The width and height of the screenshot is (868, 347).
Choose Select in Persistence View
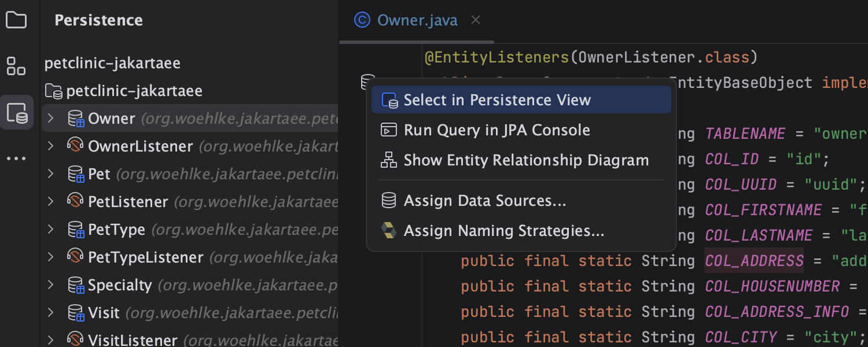pyautogui.click(x=496, y=100)
